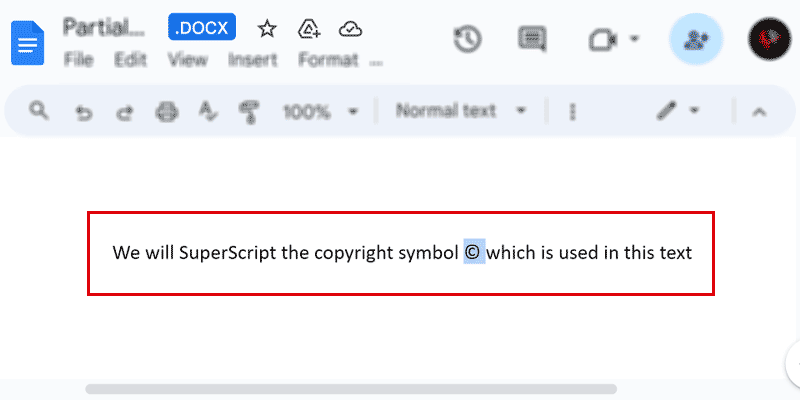Collapse the toolbar with the chevron
Viewport: 800px width, 400px height.
(x=759, y=111)
